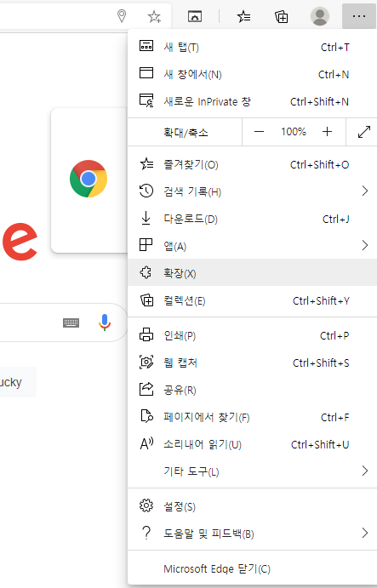Open Google on-screen keyboard icon

(x=71, y=323)
